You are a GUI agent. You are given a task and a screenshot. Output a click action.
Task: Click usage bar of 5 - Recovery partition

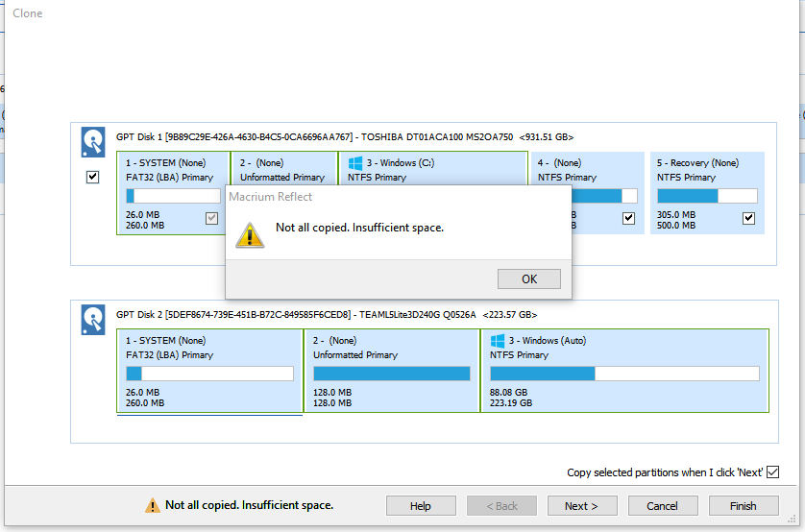point(707,196)
